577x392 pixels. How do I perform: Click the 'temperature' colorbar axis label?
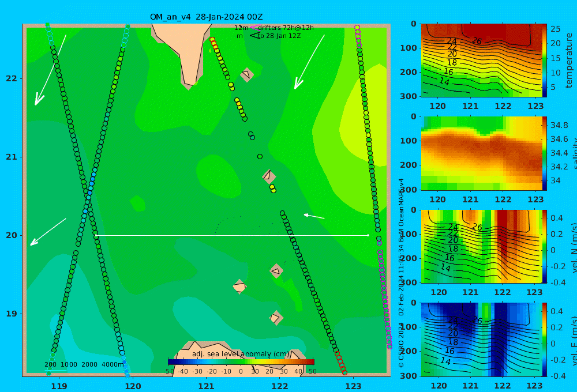[x=569, y=61]
